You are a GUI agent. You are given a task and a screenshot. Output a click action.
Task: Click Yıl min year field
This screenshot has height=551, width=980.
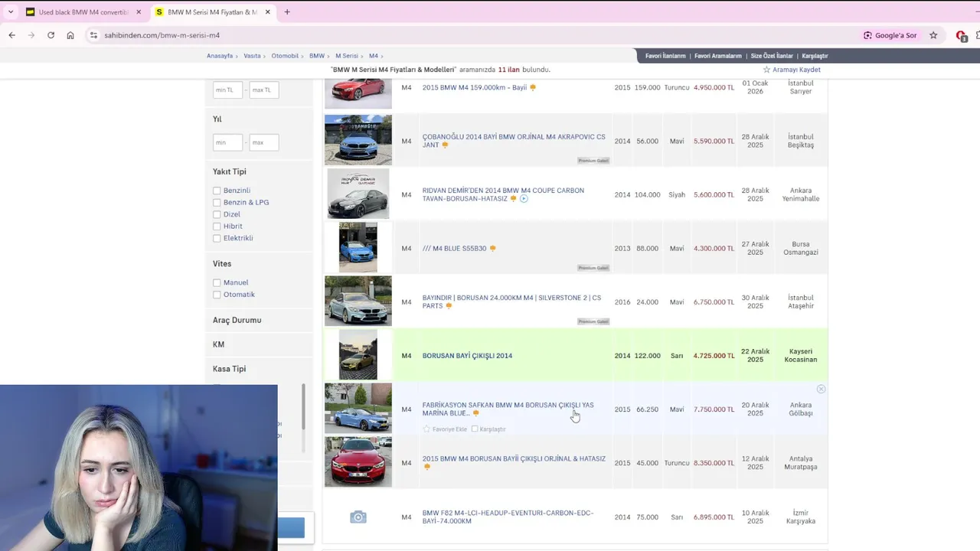(x=227, y=142)
